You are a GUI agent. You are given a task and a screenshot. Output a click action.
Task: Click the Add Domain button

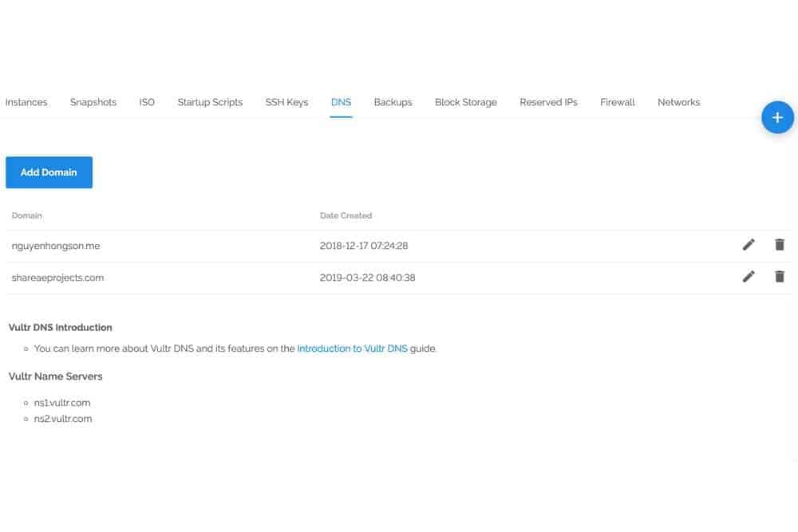(x=49, y=172)
